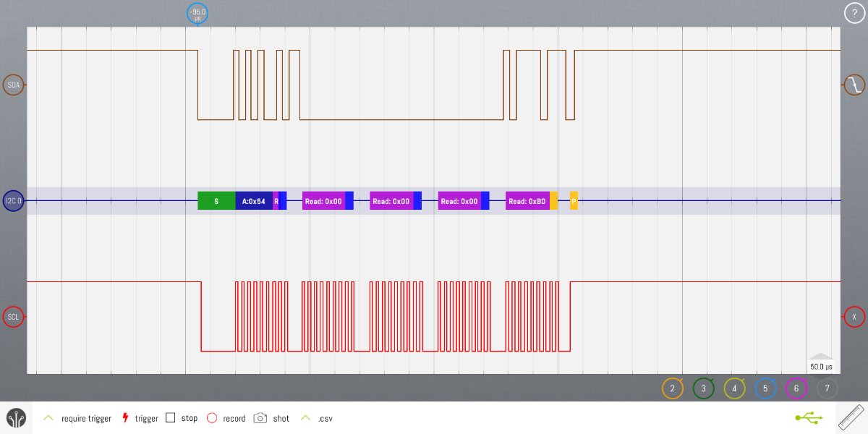The image size is (868, 434).
Task: Select the decoded A:0x54 address block
Action: 253,201
